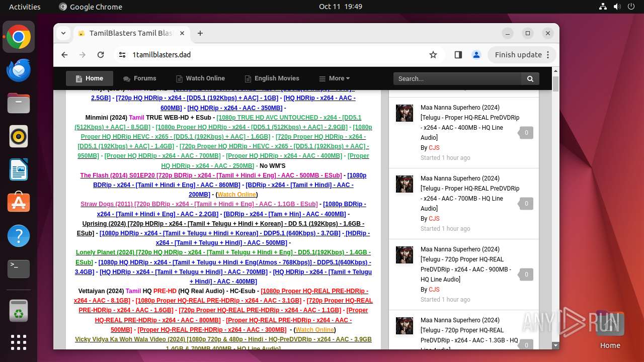Open Ubuntu Software app store
This screenshot has height=362, width=644.
19,203
